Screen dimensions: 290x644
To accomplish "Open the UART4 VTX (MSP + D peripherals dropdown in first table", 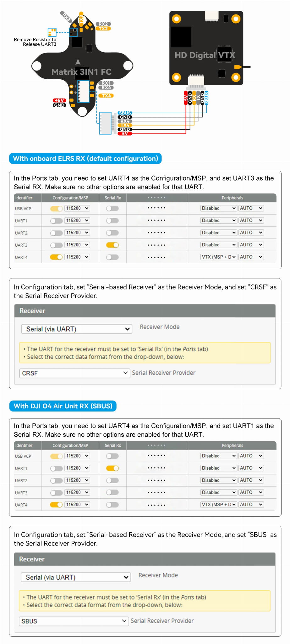I will (x=219, y=257).
